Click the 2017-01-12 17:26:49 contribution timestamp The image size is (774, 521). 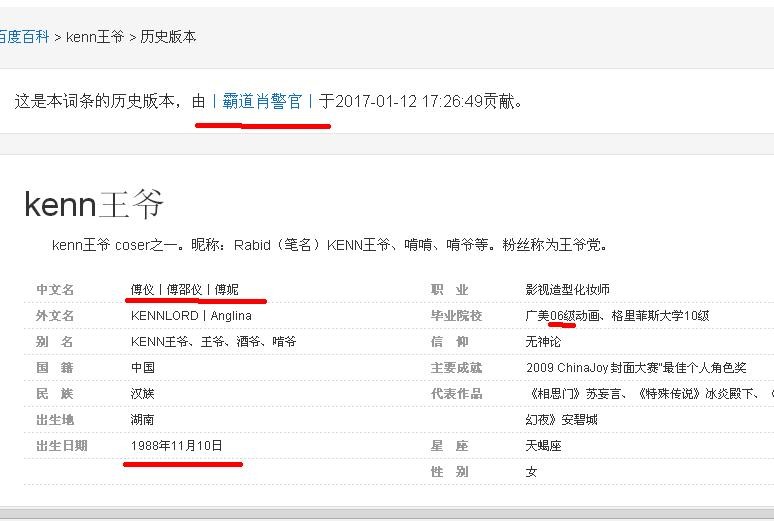410,101
